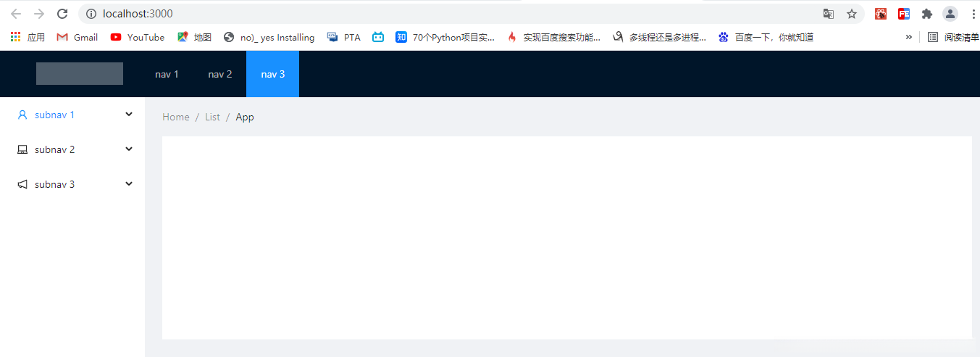Image resolution: width=980 pixels, height=359 pixels.
Task: Click the user icon beside subnav 1
Action: [22, 115]
